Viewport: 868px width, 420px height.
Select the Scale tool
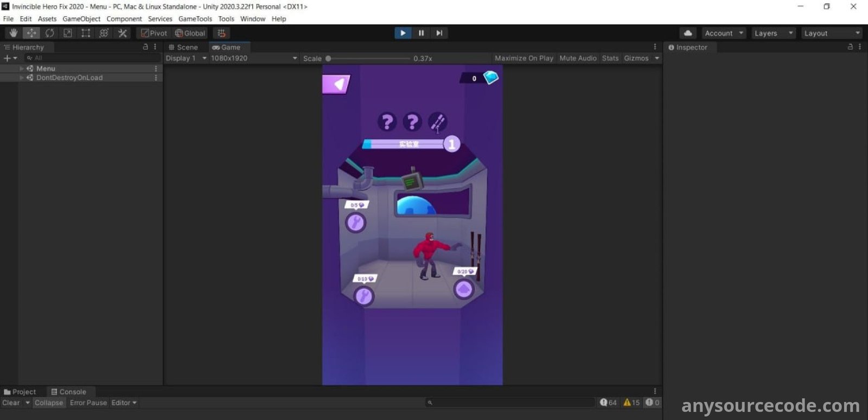[68, 33]
